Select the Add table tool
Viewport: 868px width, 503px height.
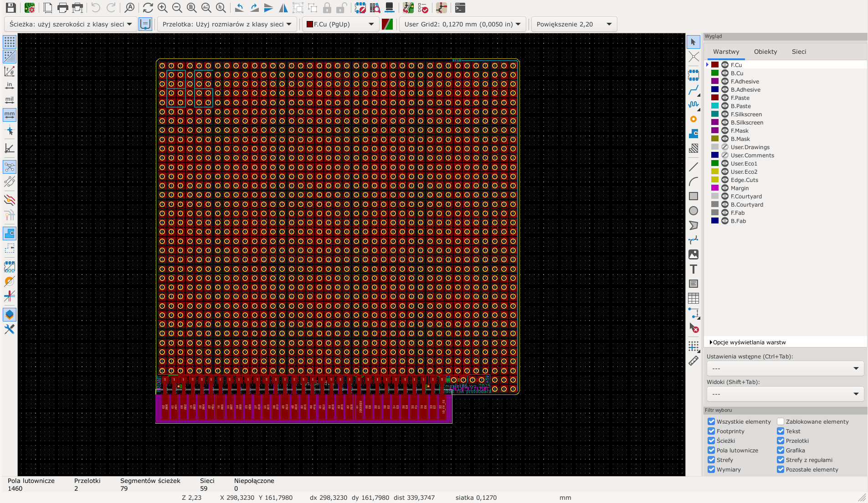click(x=693, y=298)
